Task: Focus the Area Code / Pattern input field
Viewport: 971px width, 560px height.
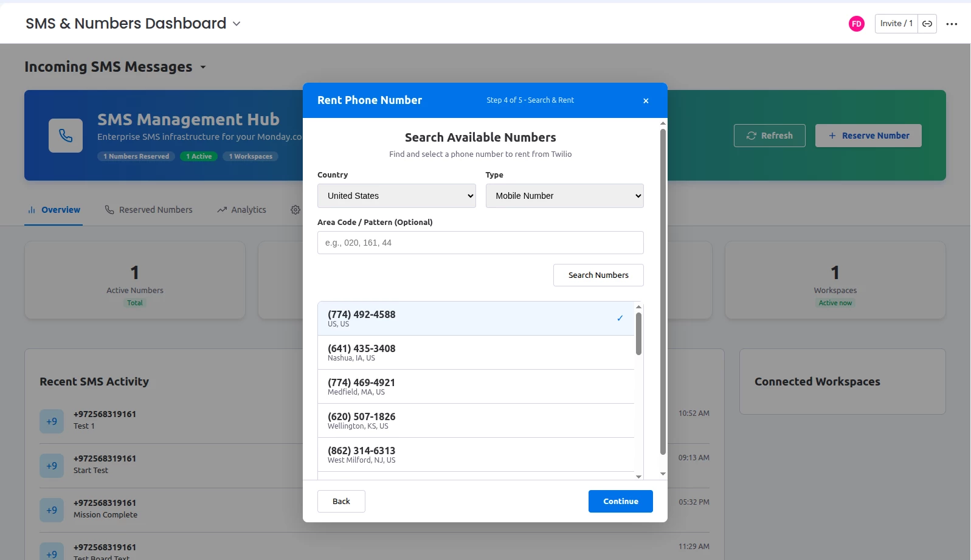Action: pos(480,243)
